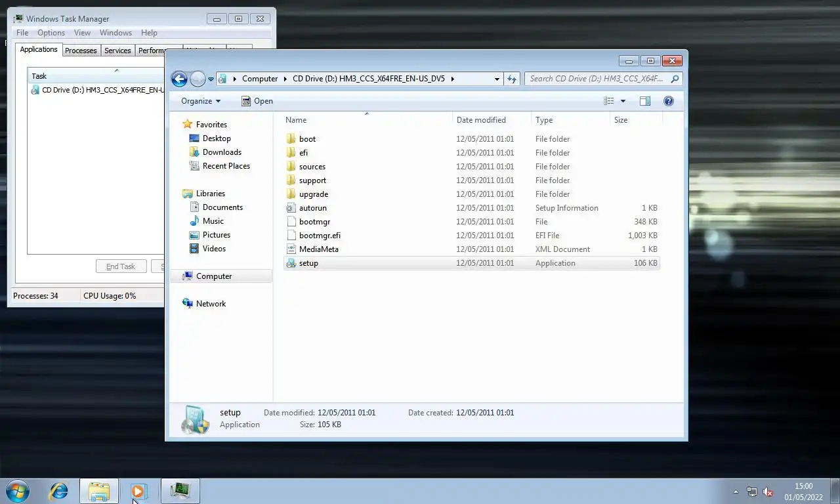Open the File menu in Task Manager
The image size is (840, 504).
tap(22, 33)
